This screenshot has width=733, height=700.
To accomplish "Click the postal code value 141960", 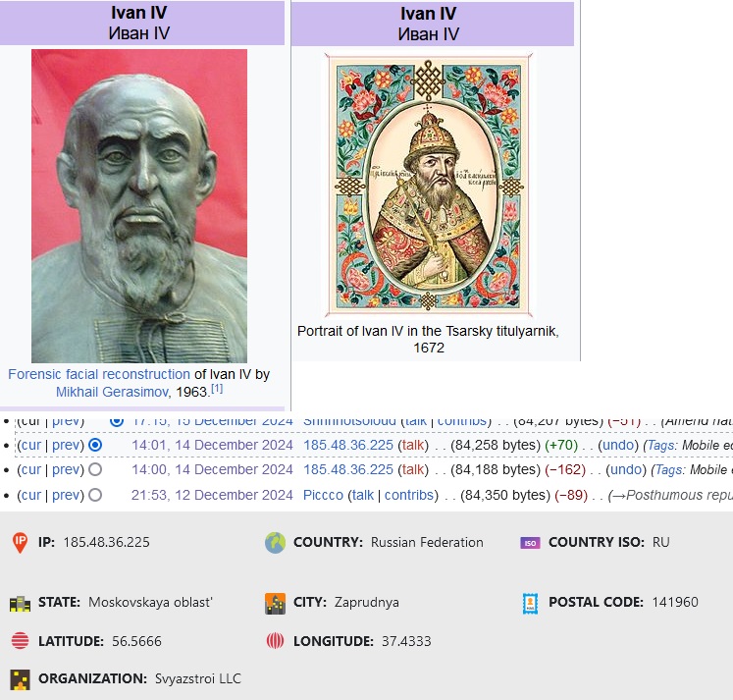I will [675, 602].
